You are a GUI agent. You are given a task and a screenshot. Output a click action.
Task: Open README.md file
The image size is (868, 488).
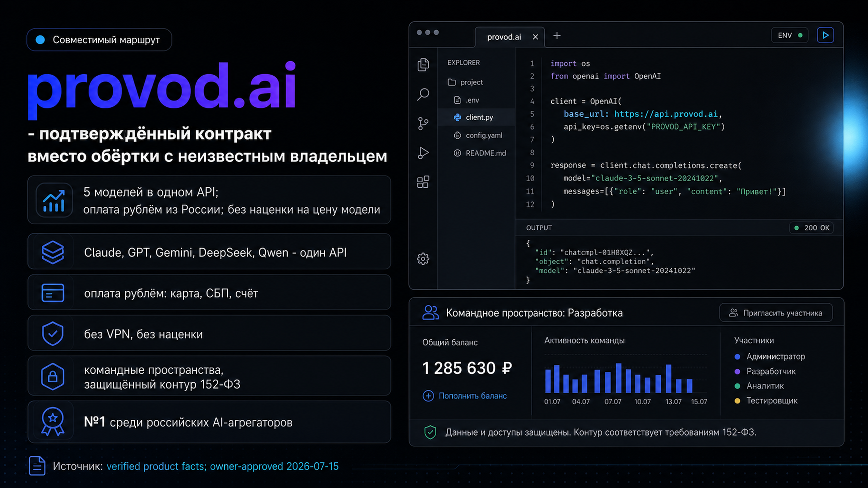pos(480,153)
